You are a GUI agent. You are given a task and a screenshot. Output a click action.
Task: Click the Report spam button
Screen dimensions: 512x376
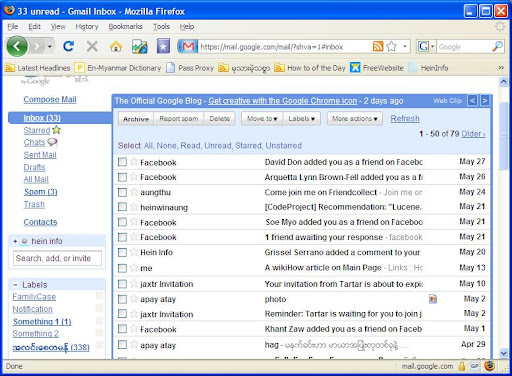[179, 119]
